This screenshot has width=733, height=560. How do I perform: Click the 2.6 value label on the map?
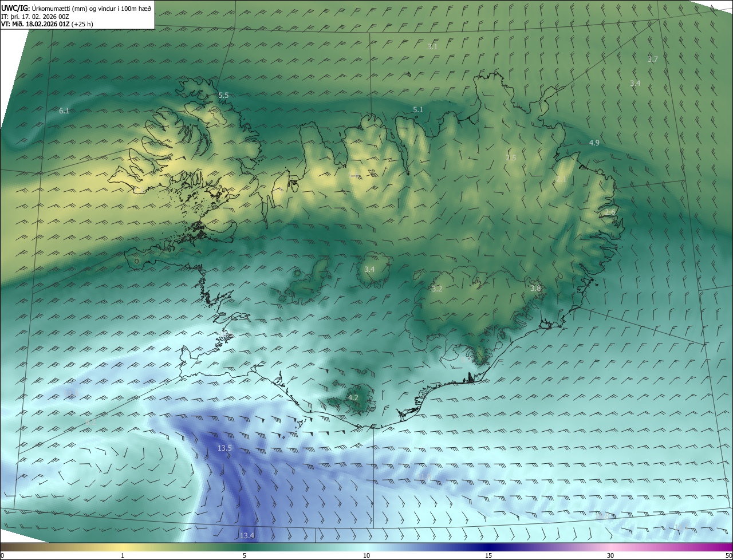click(x=610, y=212)
